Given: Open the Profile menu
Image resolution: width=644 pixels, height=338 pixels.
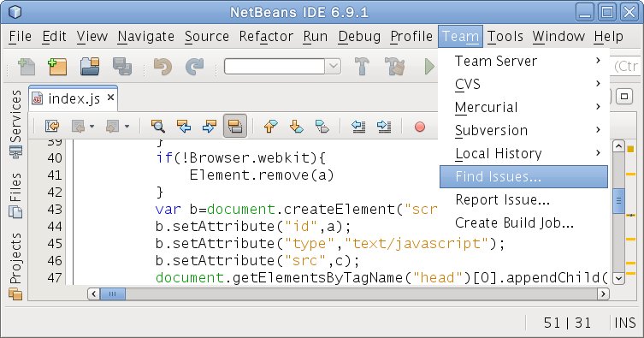Looking at the screenshot, I should click(x=411, y=36).
